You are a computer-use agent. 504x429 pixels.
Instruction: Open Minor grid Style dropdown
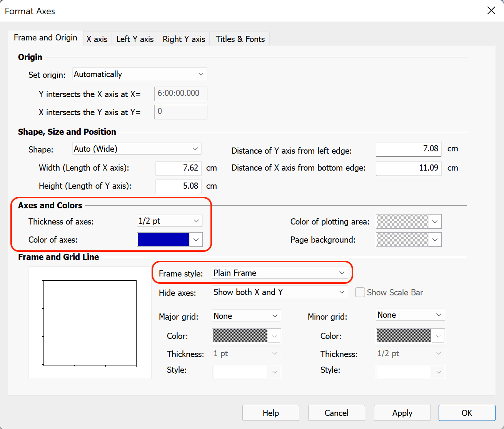[x=410, y=372]
